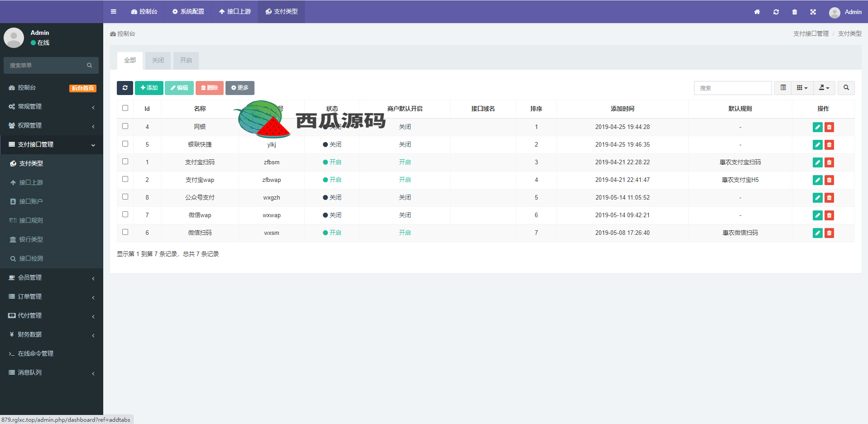Delete the 微信扫码 row using trash icon
The height and width of the screenshot is (424, 868).
(x=829, y=233)
